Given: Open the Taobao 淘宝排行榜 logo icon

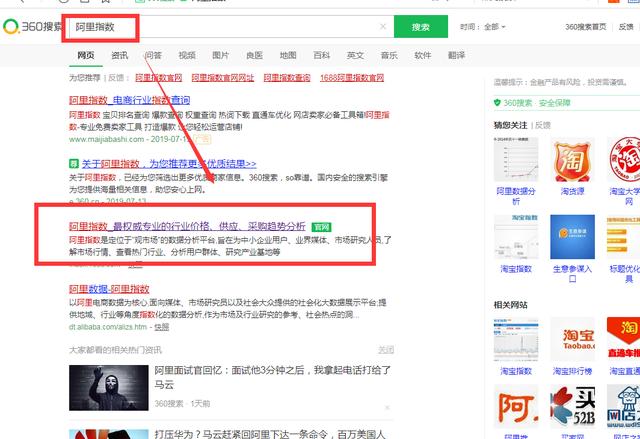Looking at the screenshot, I should coord(572,339).
